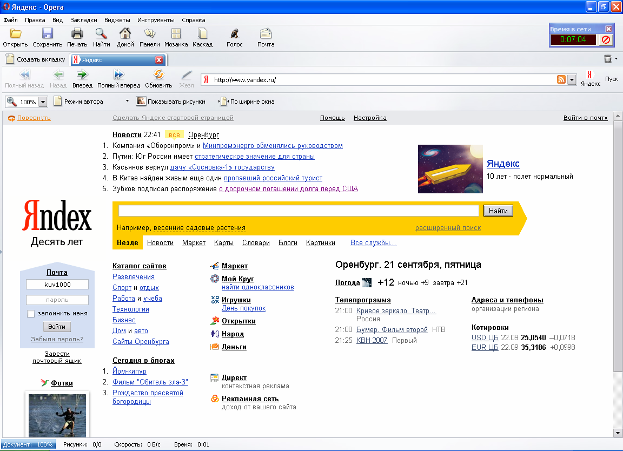Expand the Режим автора dropdown arrow
Image resolution: width=623 pixels, height=451 pixels.
coord(127,101)
